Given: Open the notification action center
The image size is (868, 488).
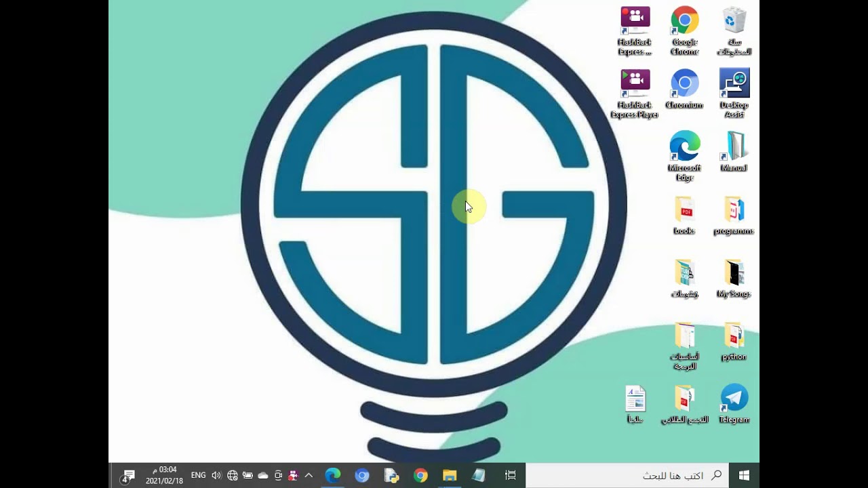Looking at the screenshot, I should coord(127,476).
